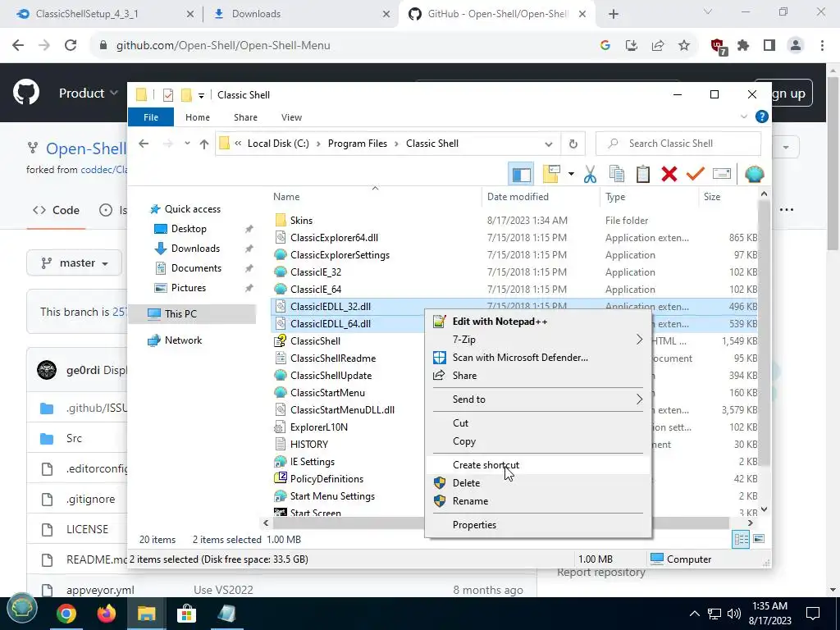Click the orange checkmark properties icon
The image size is (840, 630).
tap(696, 174)
